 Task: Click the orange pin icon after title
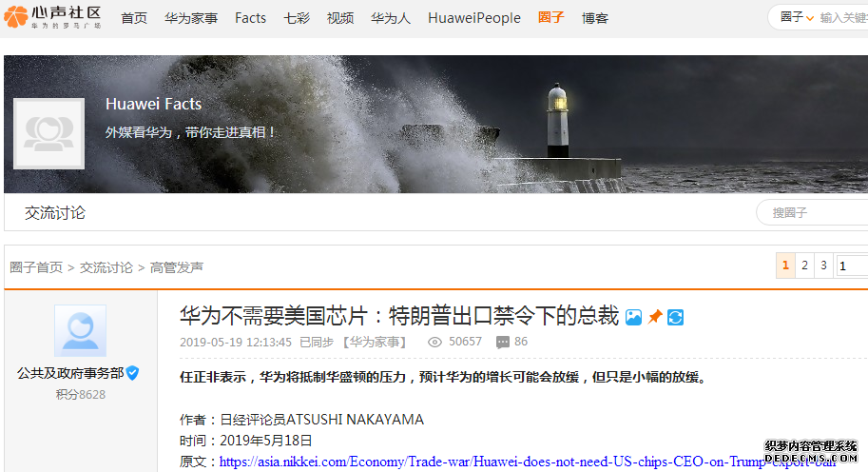click(655, 318)
